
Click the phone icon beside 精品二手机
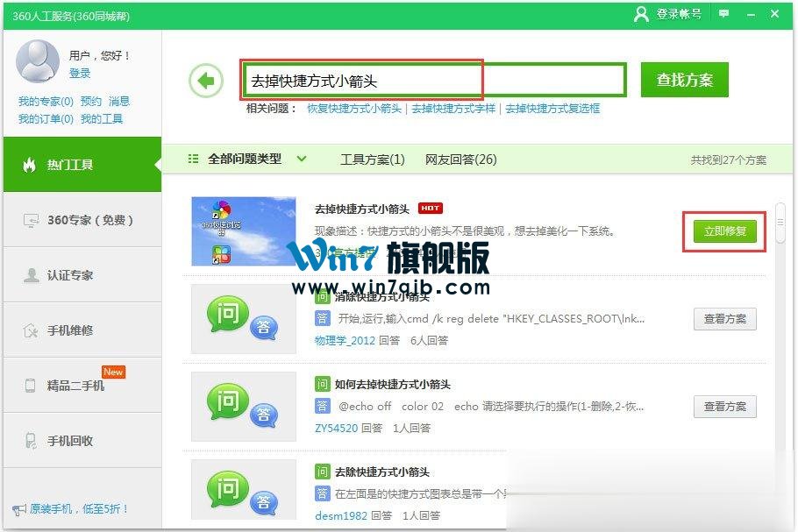point(31,386)
